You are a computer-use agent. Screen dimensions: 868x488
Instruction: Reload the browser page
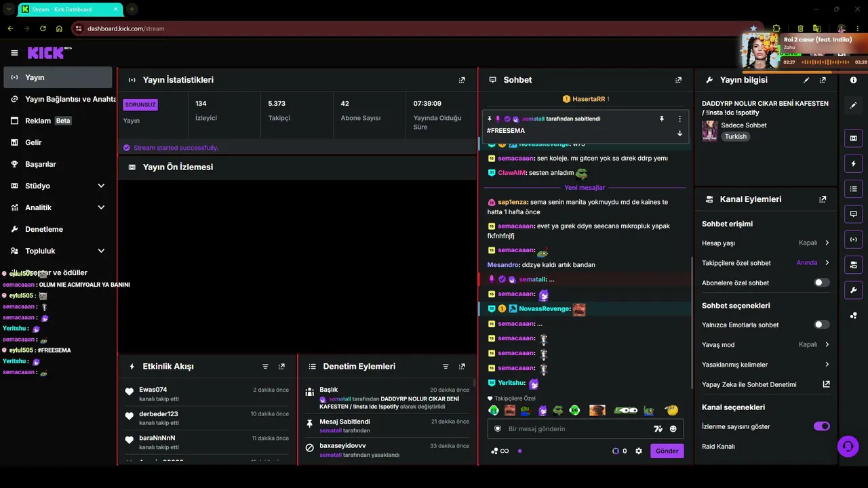pos(43,28)
